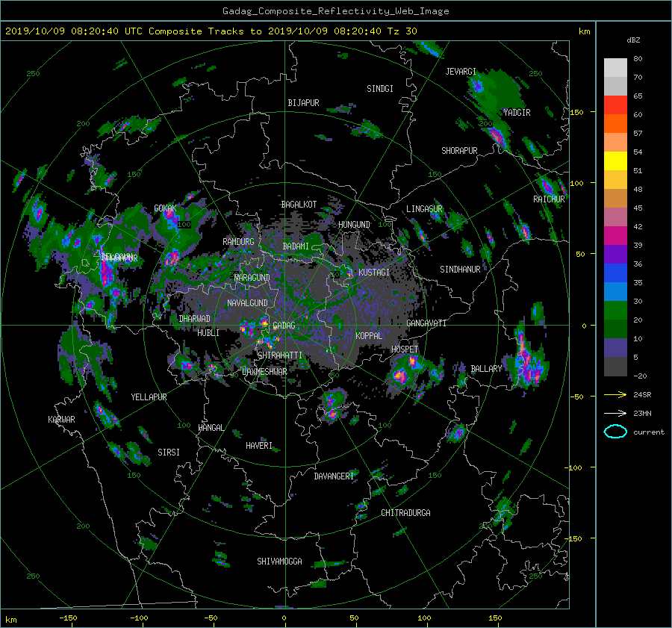
Task: Click the LINGASUR city label
Action: coord(424,209)
